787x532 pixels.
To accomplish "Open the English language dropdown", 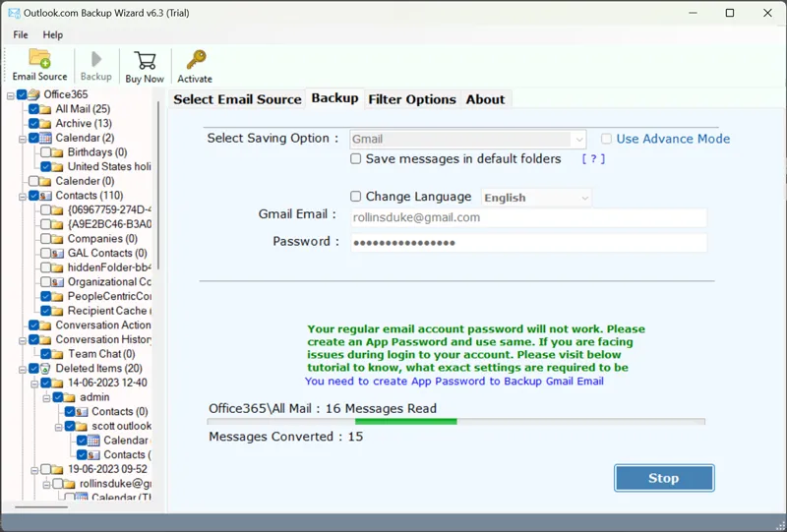I will 536,198.
